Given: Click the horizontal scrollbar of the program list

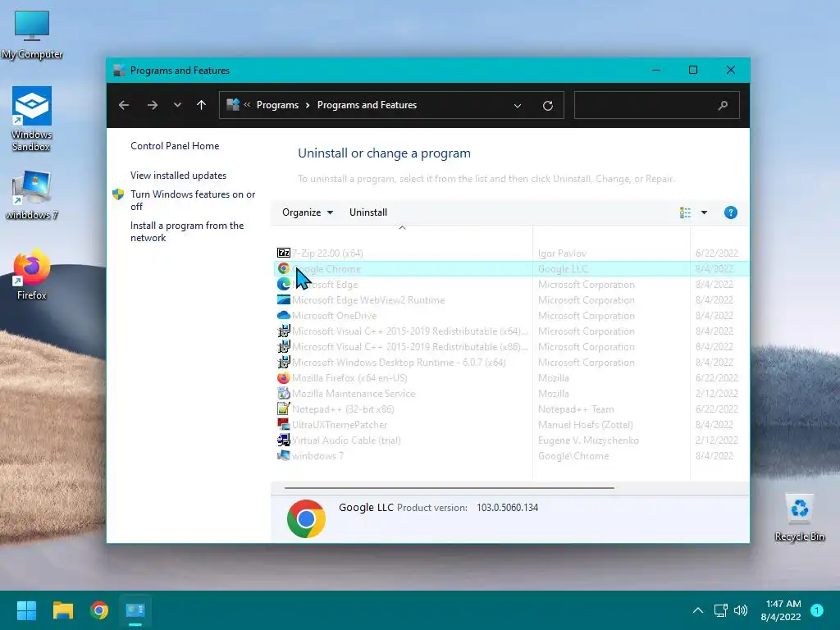Looking at the screenshot, I should [x=449, y=488].
